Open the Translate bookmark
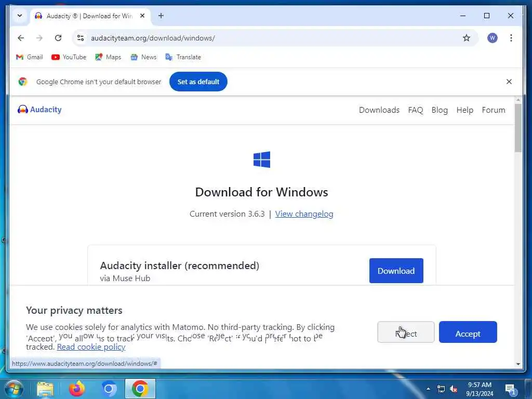 (183, 57)
